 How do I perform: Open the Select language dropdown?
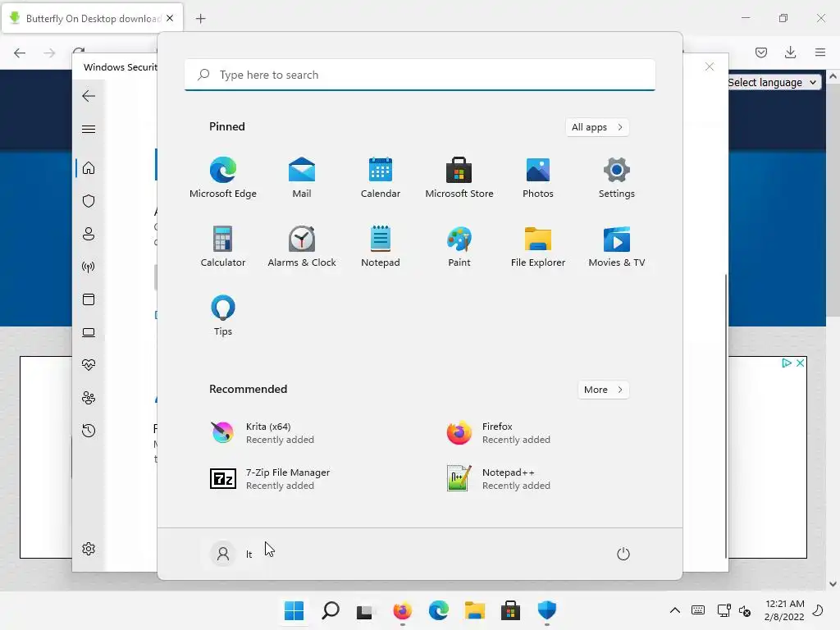coord(774,83)
